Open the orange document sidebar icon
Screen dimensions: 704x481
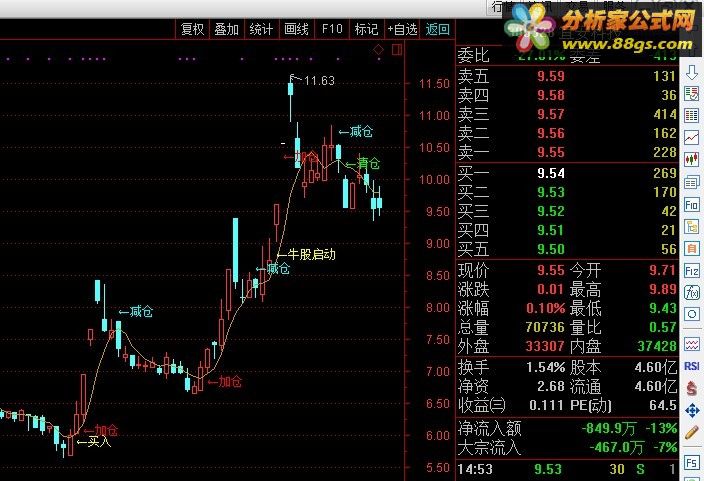click(691, 248)
